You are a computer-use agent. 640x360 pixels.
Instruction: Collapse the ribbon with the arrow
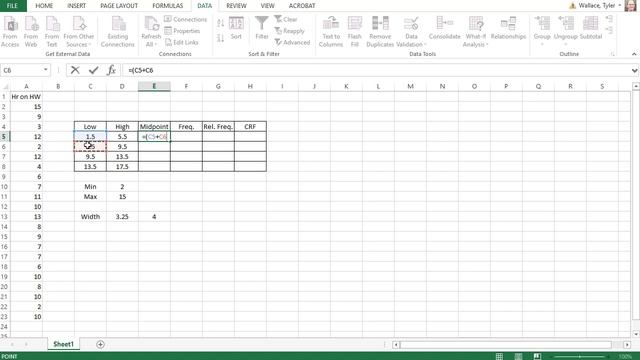(x=634, y=54)
